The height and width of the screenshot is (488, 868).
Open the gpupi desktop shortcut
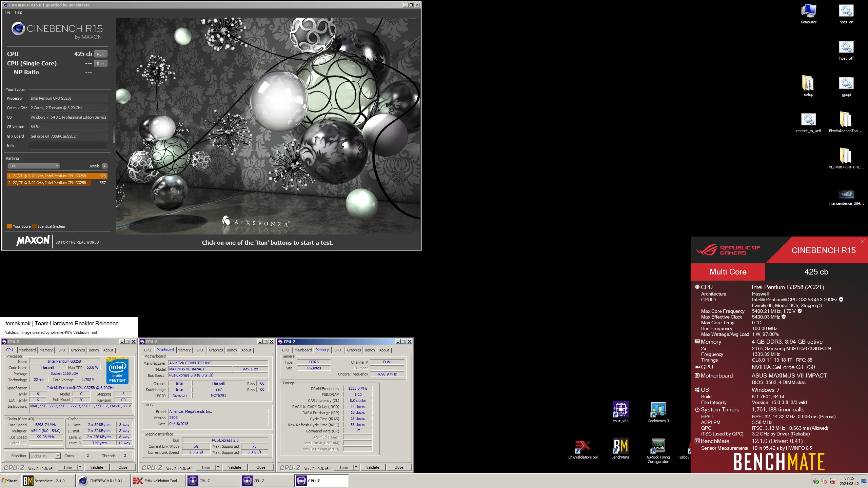click(846, 86)
